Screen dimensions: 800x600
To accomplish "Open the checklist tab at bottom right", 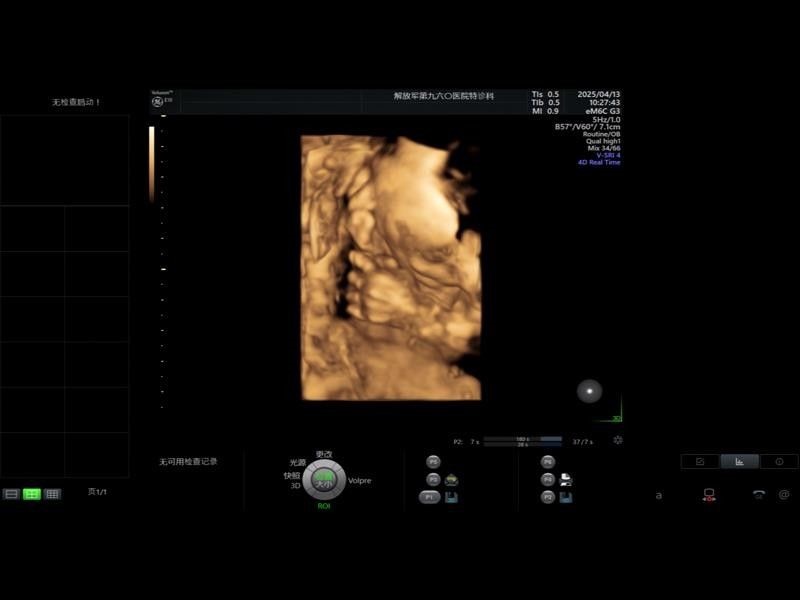I will point(700,461).
